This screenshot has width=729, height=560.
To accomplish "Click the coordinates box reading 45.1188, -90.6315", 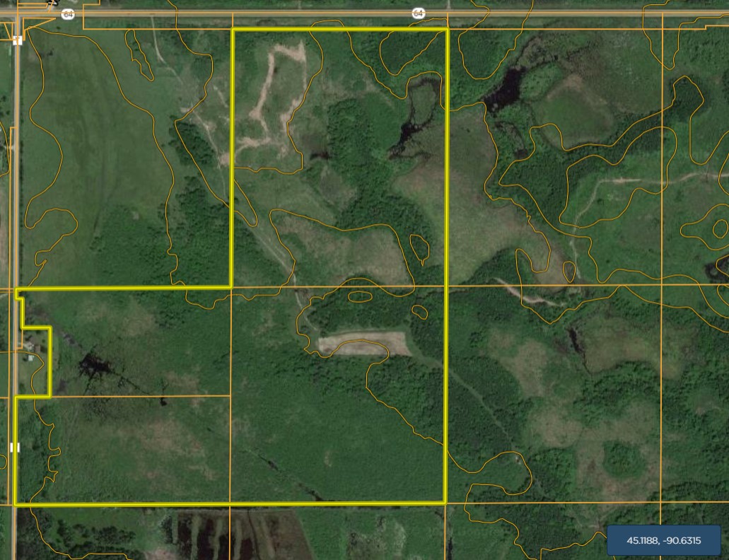I will pyautogui.click(x=663, y=541).
